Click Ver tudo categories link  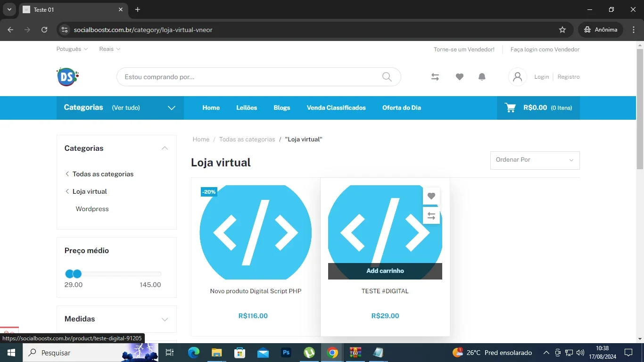tap(126, 107)
